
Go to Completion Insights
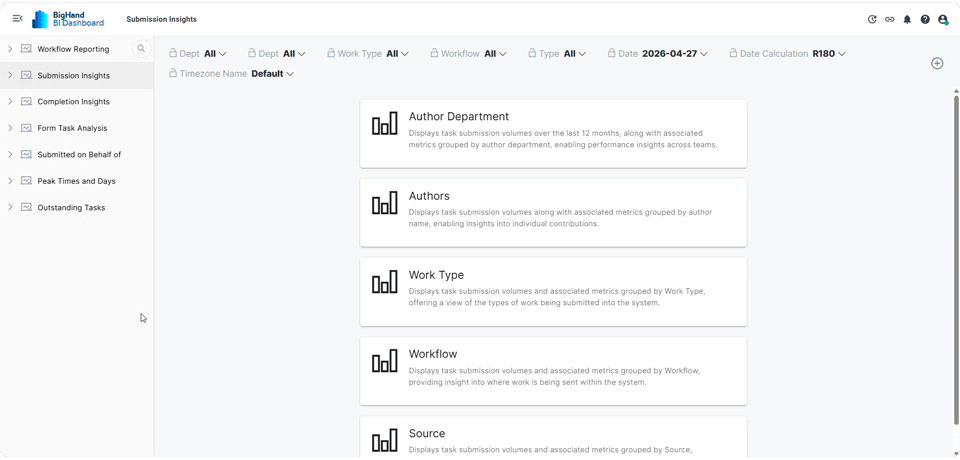pyautogui.click(x=73, y=102)
